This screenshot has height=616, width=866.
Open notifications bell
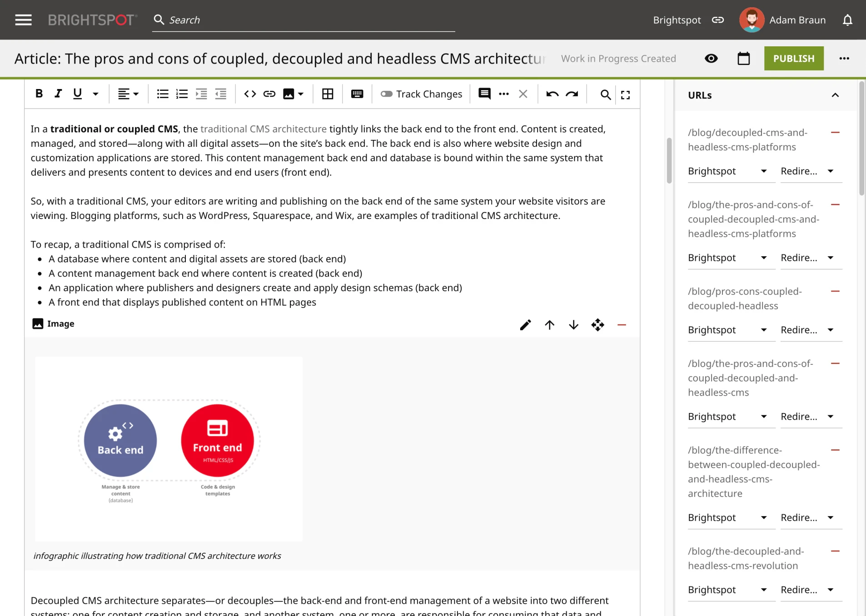(x=847, y=20)
